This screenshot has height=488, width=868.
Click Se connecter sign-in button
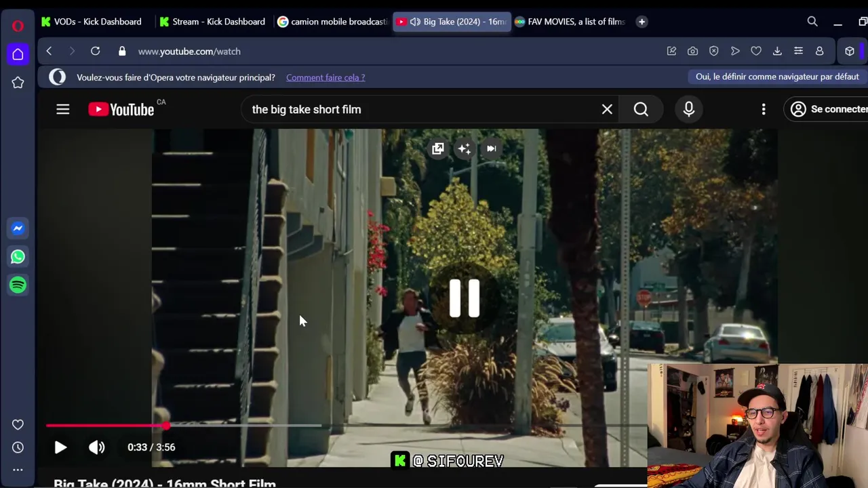coord(826,109)
